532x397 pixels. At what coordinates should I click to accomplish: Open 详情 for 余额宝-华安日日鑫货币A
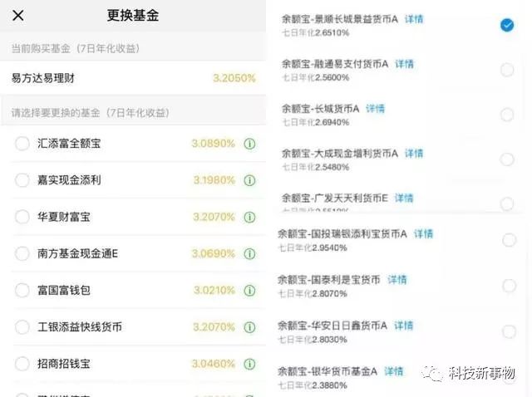pyautogui.click(x=403, y=326)
